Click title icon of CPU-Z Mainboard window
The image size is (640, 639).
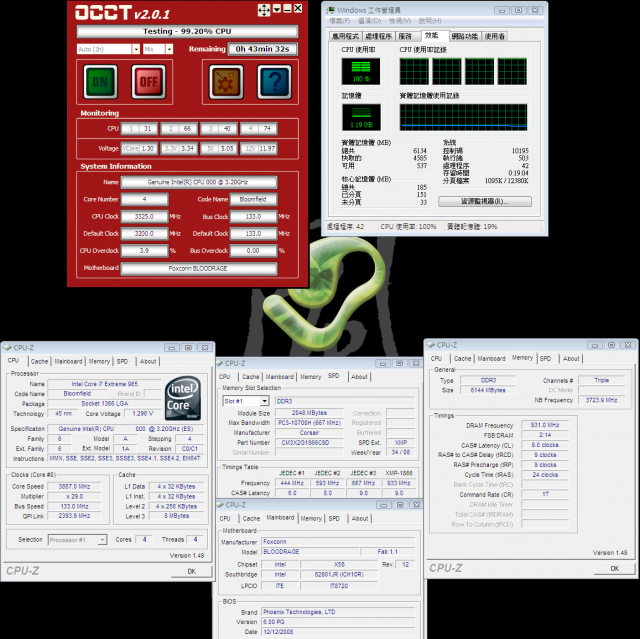pos(220,505)
